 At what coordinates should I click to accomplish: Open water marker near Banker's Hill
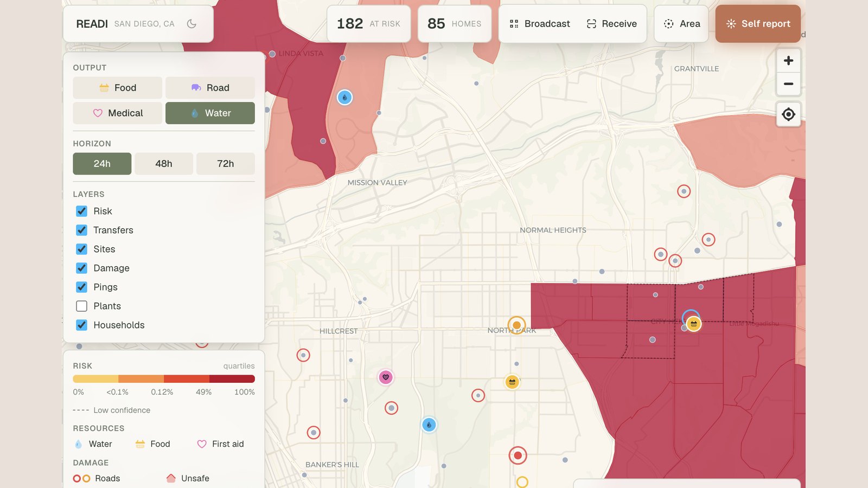pos(429,425)
